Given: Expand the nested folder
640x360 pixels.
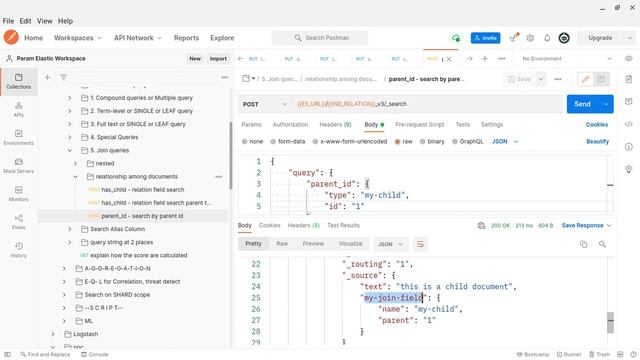Looking at the screenshot, I should 76,164.
